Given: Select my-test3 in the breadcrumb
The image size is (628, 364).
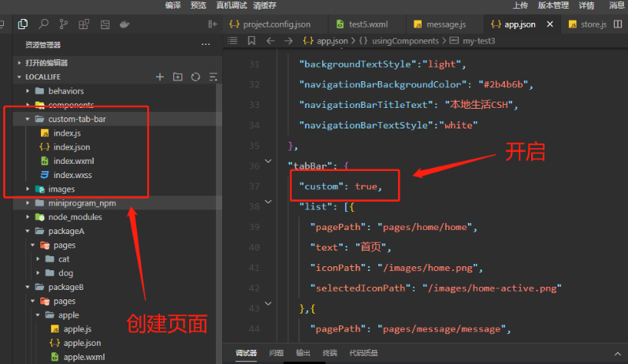Looking at the screenshot, I should pyautogui.click(x=478, y=41).
